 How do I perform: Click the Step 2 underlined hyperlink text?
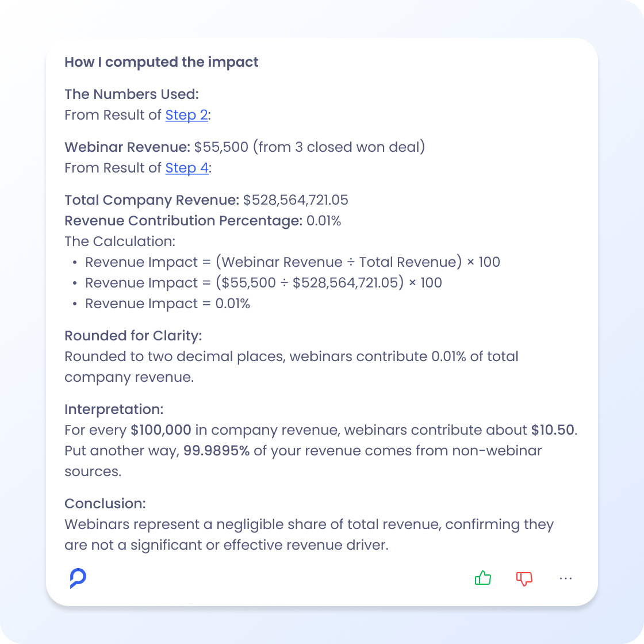click(186, 115)
